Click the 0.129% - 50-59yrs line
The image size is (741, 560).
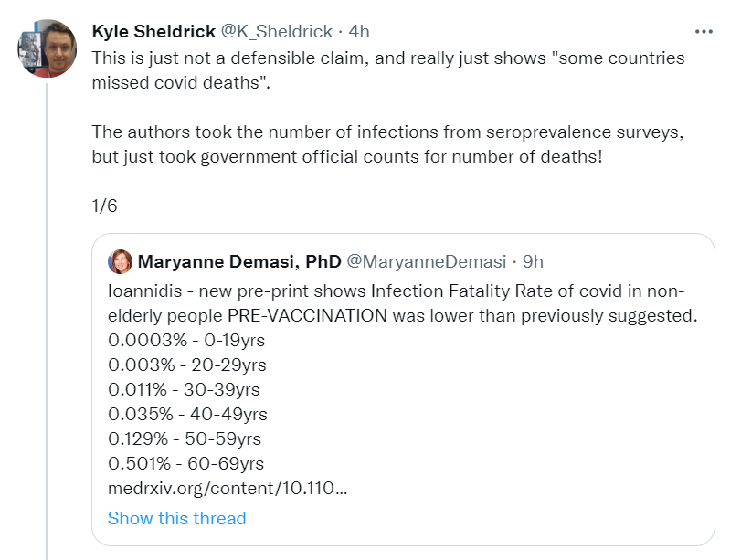tap(186, 438)
